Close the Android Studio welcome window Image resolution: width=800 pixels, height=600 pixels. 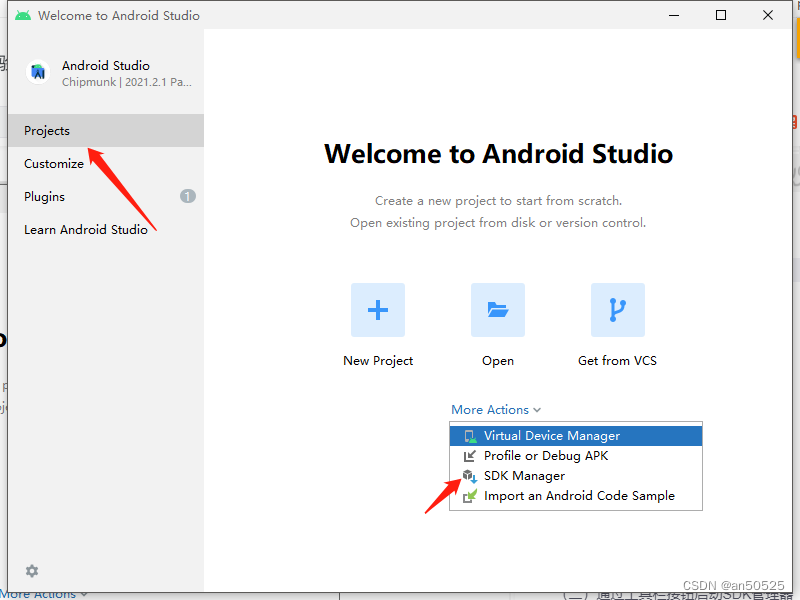pos(768,15)
